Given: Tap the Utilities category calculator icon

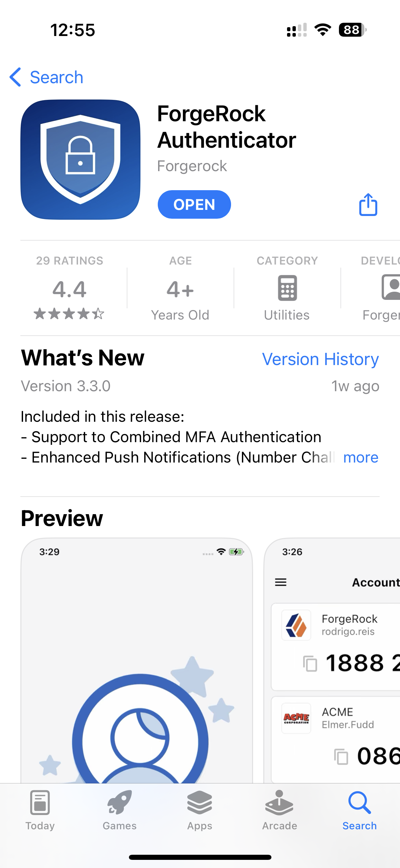Looking at the screenshot, I should pos(287,288).
